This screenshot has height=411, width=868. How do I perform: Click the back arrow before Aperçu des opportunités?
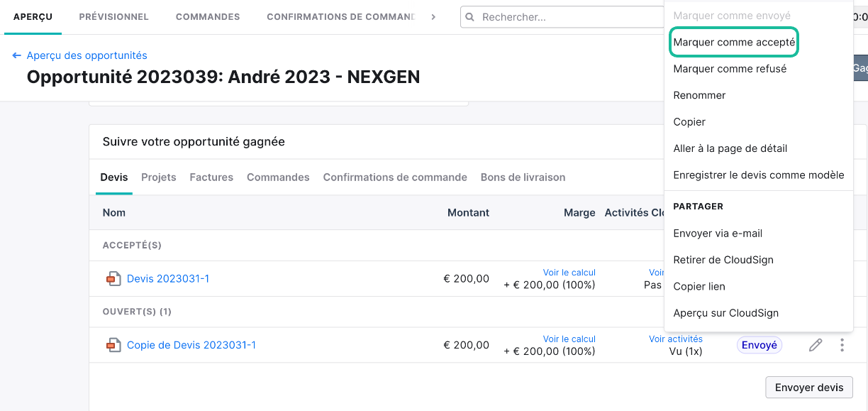(x=17, y=55)
